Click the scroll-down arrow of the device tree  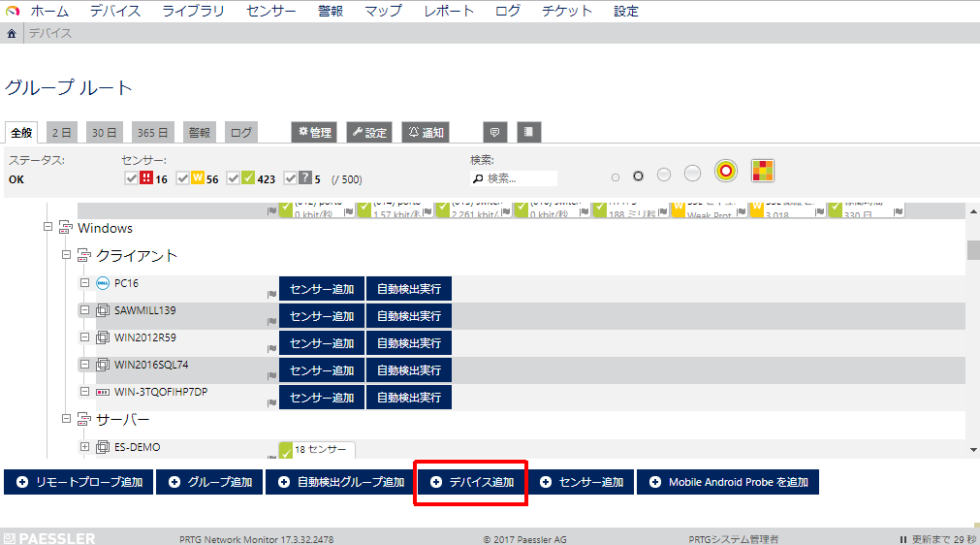point(973,449)
